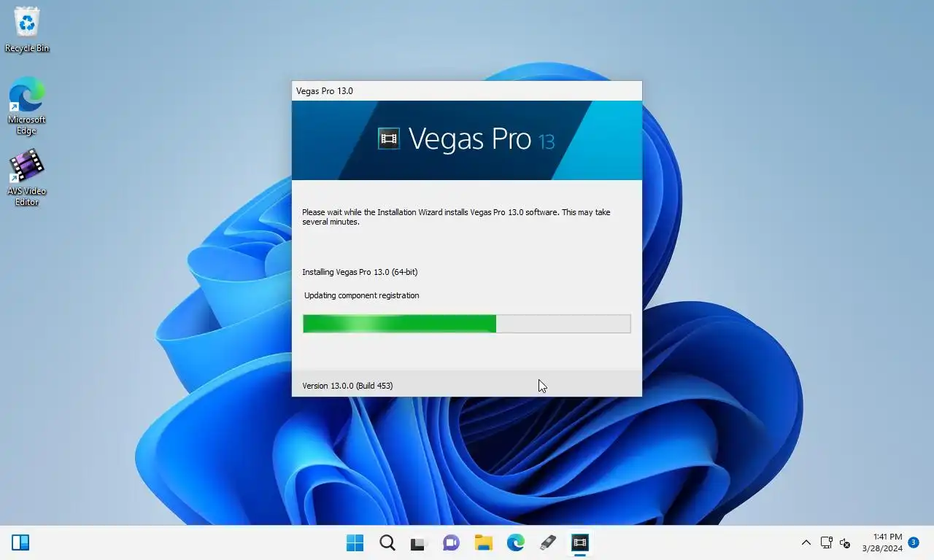Open File Explorer from the taskbar

(483, 542)
